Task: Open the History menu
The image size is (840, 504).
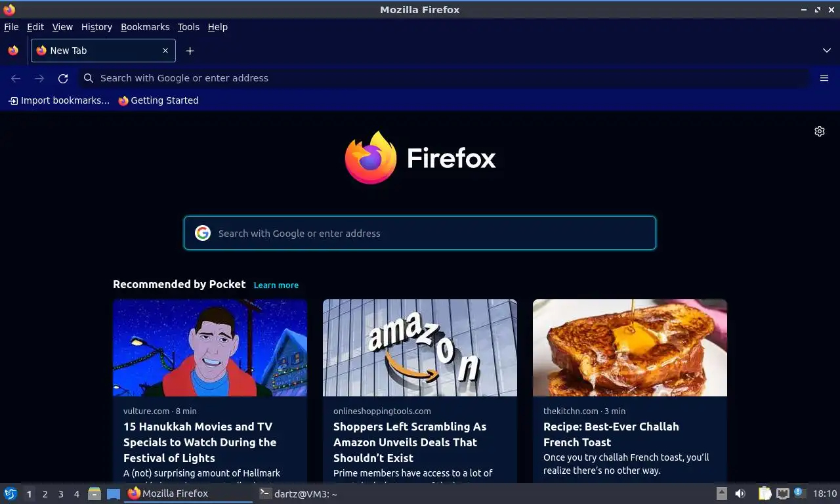Action: (96, 27)
